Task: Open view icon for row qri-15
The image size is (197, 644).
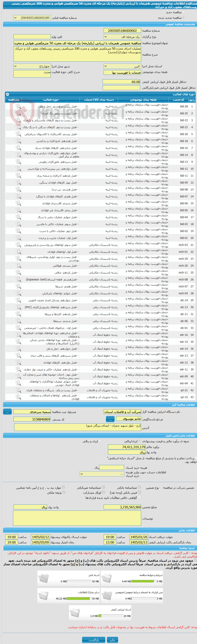Action: pyautogui.click(x=18, y=397)
